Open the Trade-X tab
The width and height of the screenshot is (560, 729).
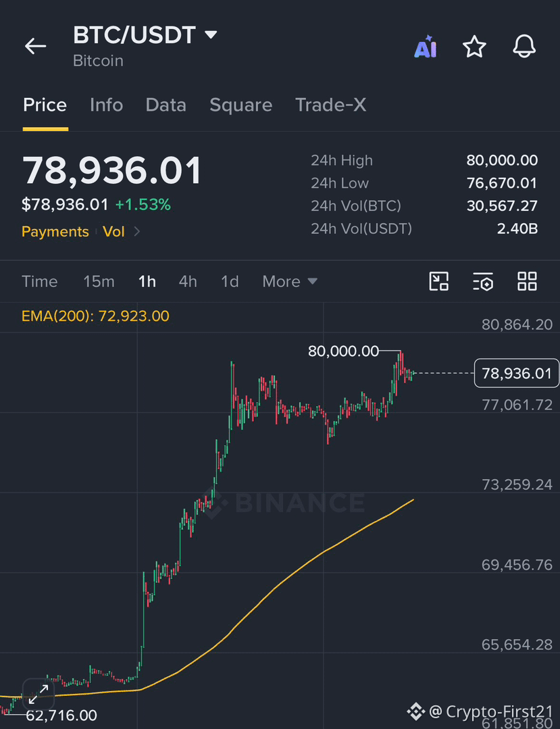[331, 105]
